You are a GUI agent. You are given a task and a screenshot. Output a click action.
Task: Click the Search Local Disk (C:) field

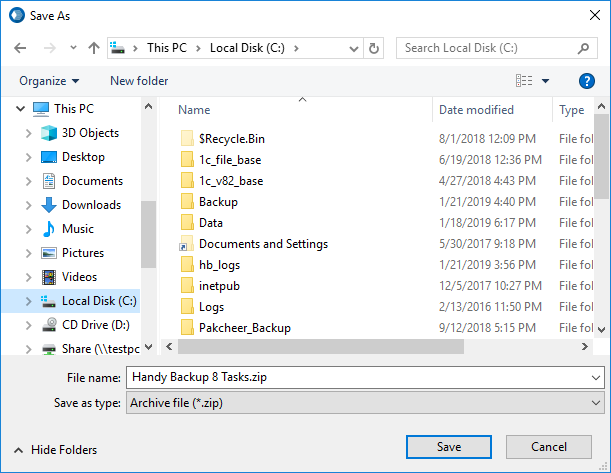pos(487,48)
